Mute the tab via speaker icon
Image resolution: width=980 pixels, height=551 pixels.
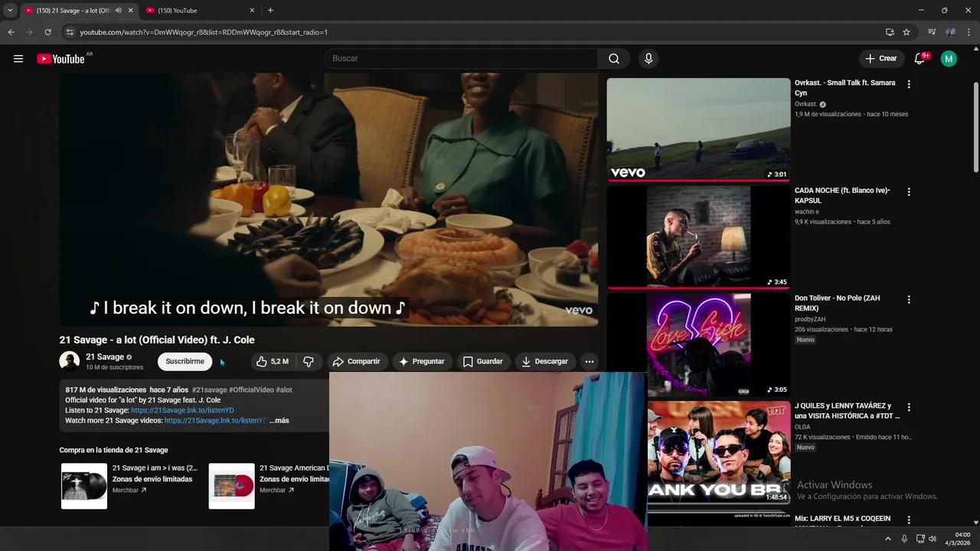coord(118,11)
